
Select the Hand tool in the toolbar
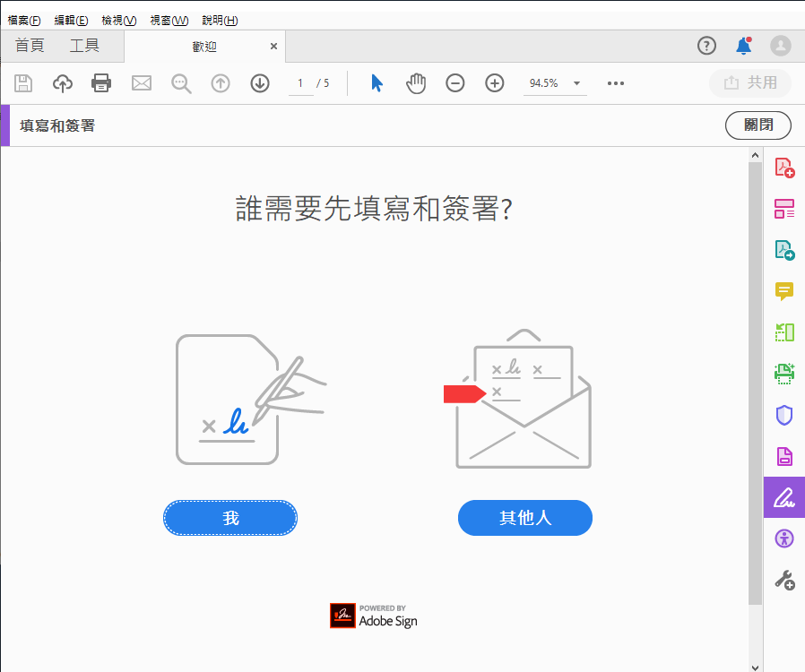point(416,82)
